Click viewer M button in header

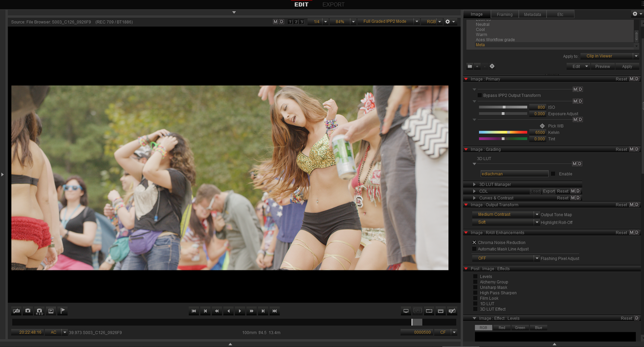coord(275,22)
